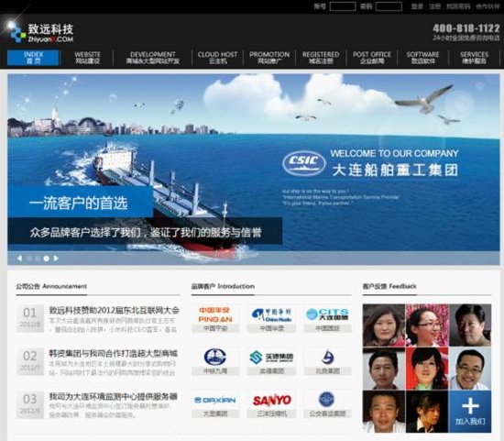Select the second carousel indicator dot

pos(38,259)
